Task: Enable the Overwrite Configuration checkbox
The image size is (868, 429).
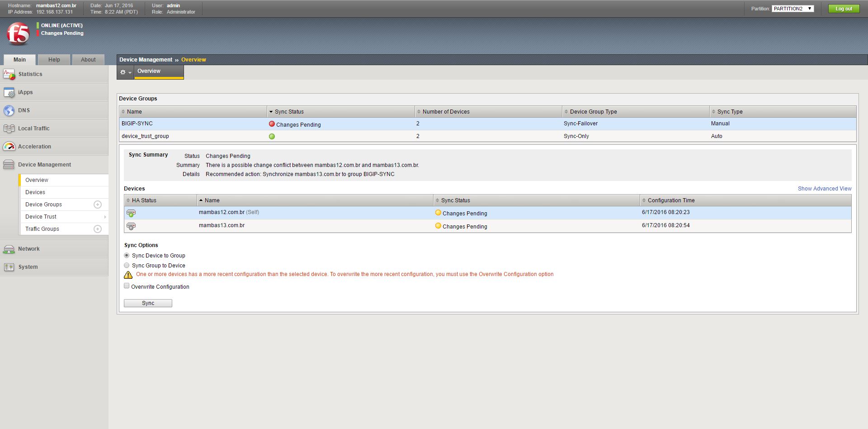Action: [x=127, y=286]
